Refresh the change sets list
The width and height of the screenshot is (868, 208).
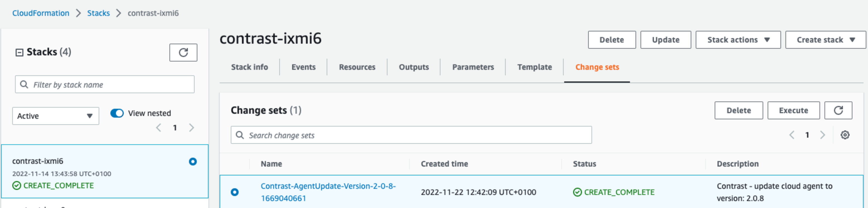pos(838,110)
